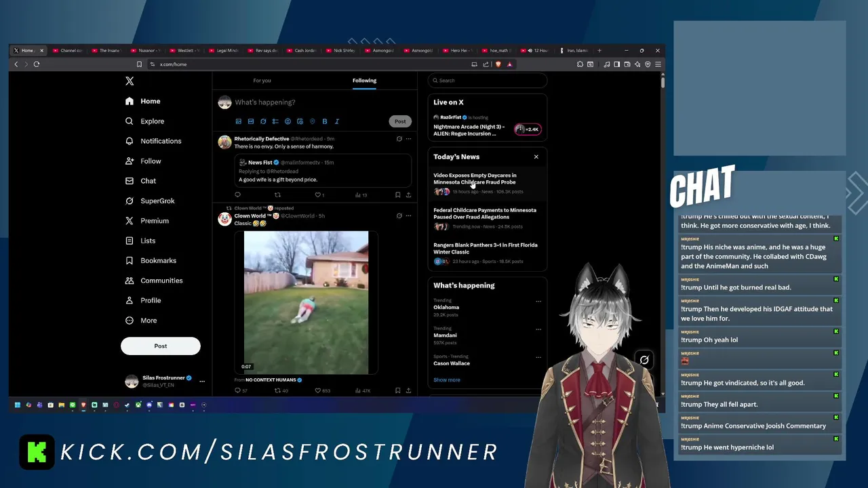Add a GIF to the post
This screenshot has width=868, height=488.
(251, 121)
